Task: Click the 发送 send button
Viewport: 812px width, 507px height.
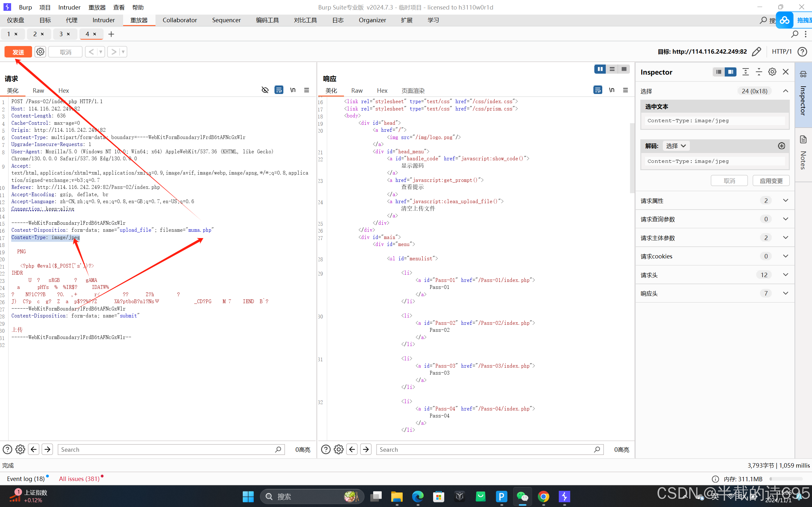Action: [x=18, y=52]
